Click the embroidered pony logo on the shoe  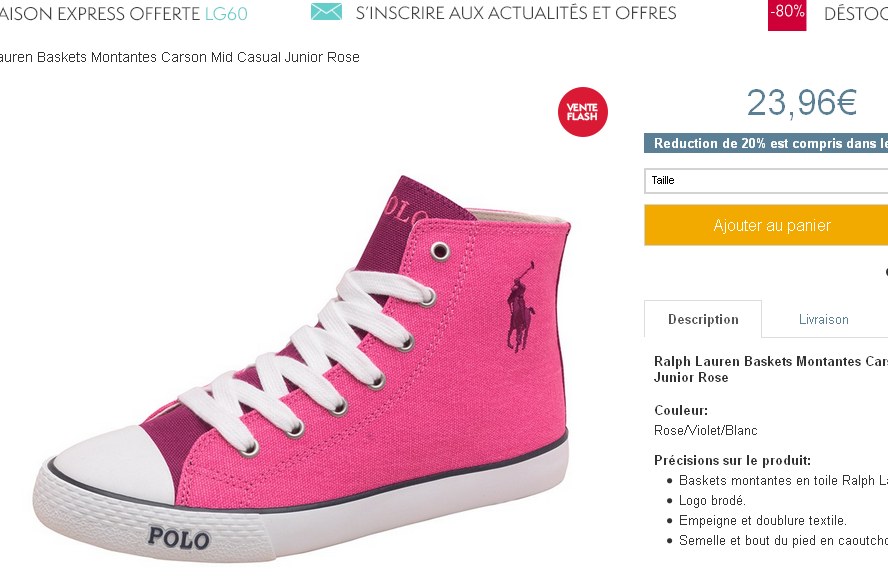pyautogui.click(x=520, y=307)
